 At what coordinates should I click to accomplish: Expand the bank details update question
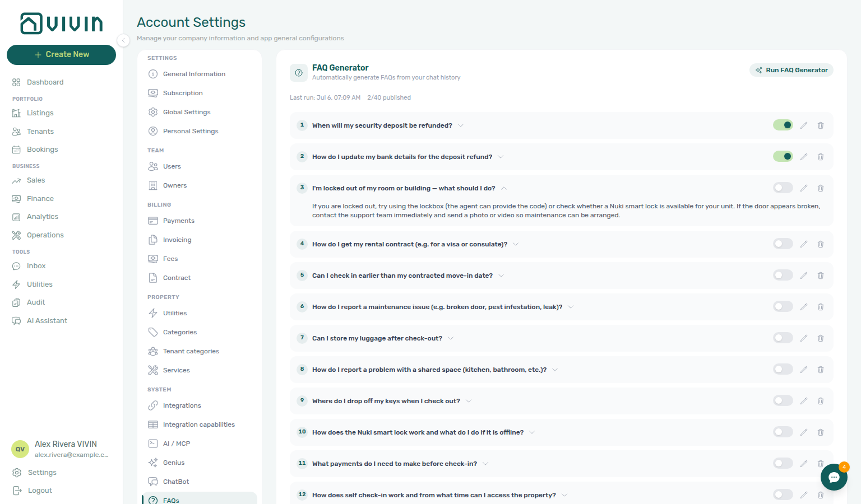pyautogui.click(x=501, y=157)
